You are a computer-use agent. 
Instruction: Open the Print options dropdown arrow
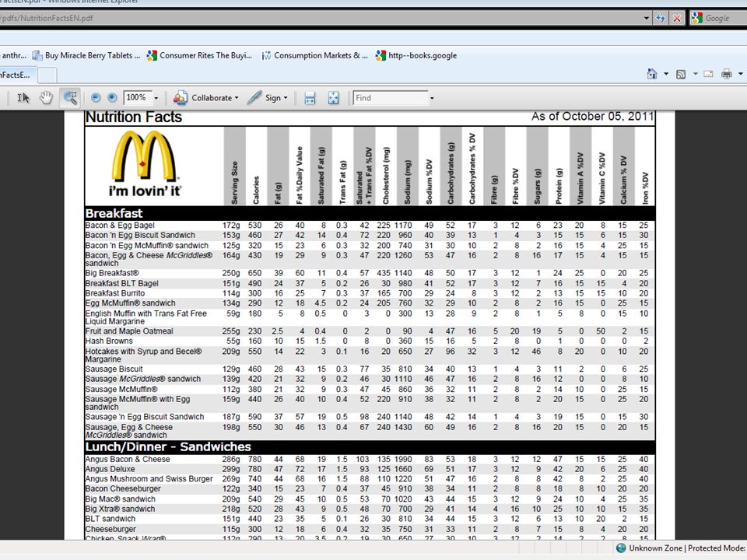click(740, 74)
